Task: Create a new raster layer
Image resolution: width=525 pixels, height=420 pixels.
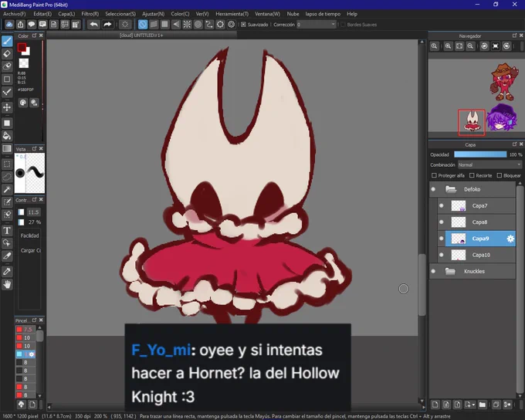Action: (435, 405)
